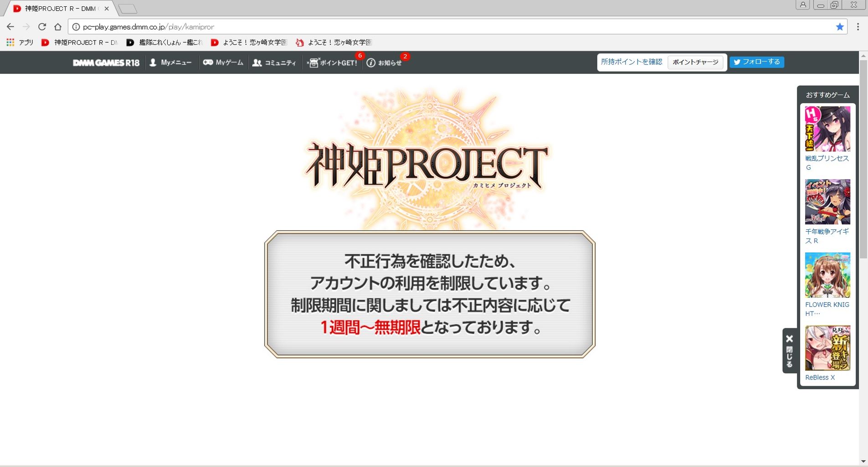868x467 pixels.
Task: Click the Chrome user profile icon
Action: (803, 5)
